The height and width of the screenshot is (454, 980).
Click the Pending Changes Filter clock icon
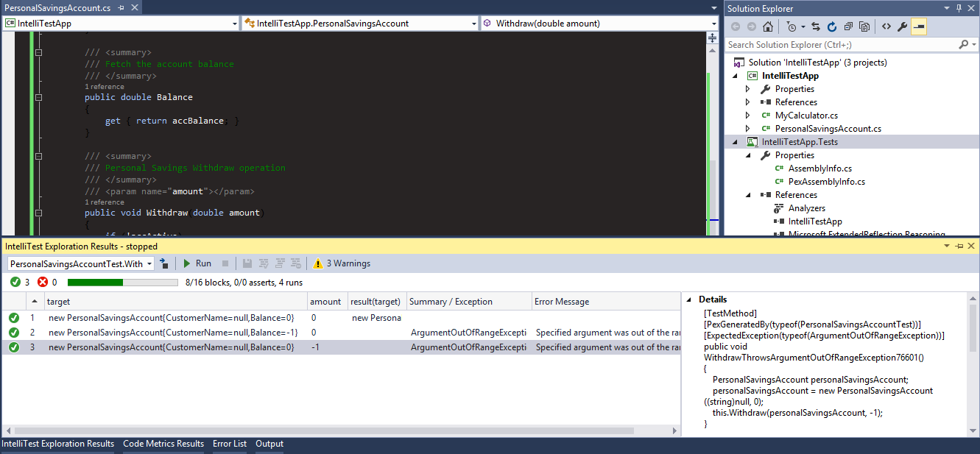(x=791, y=26)
